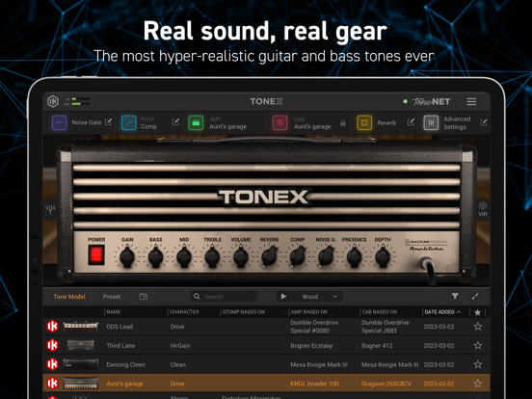This screenshot has height=399, width=532.
Task: Edit Advanced Settings pencil icon
Action: pos(484,122)
